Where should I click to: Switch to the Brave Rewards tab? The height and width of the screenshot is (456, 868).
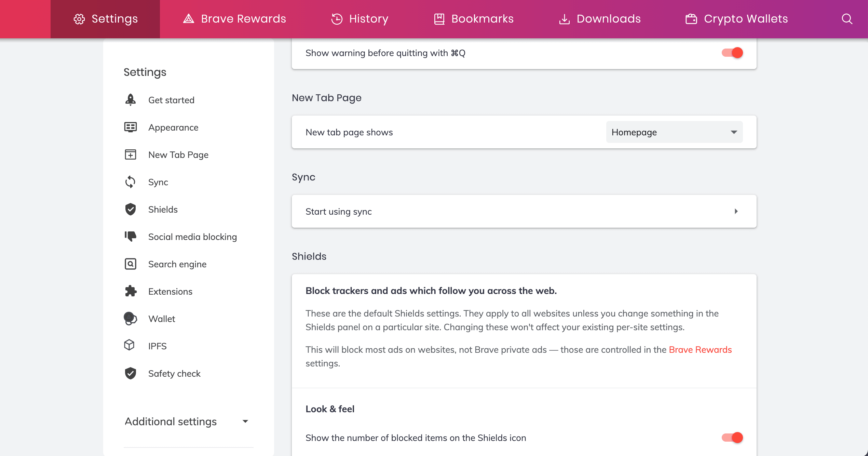tap(234, 19)
